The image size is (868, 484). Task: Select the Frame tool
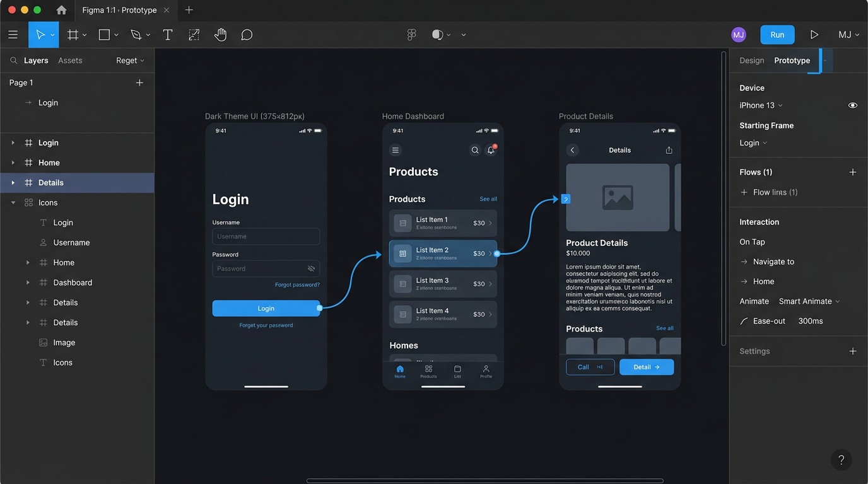[x=73, y=35]
